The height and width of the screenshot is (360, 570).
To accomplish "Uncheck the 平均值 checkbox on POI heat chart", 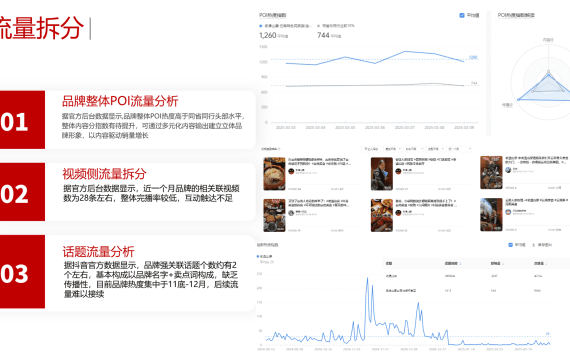I will tap(462, 15).
